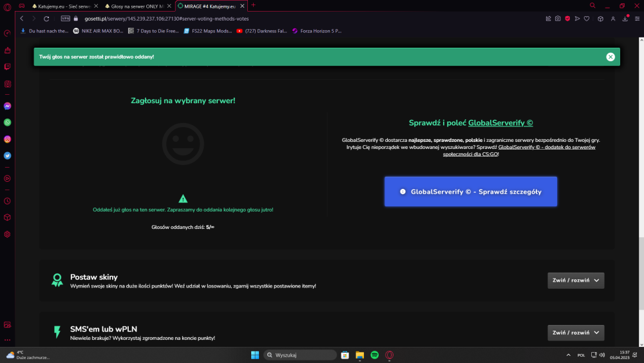Click the Postaw skiny section heading
Viewport: 644px width, 363px height.
pyautogui.click(x=93, y=277)
